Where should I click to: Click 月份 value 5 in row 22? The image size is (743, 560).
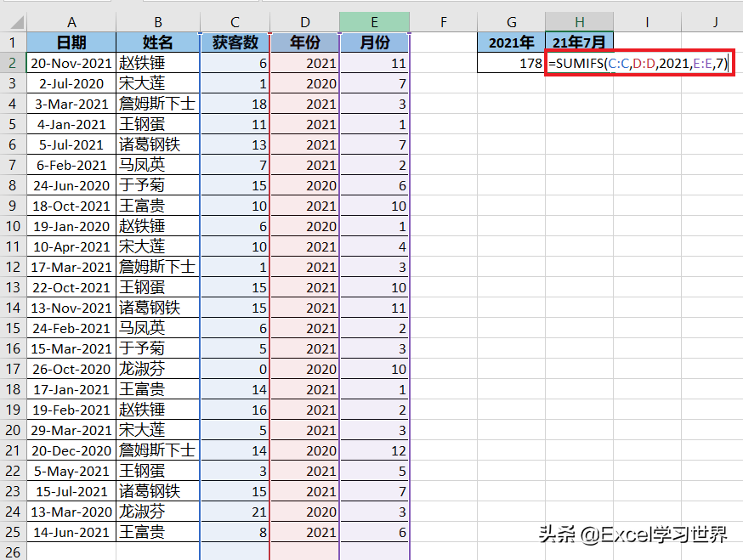pos(374,471)
